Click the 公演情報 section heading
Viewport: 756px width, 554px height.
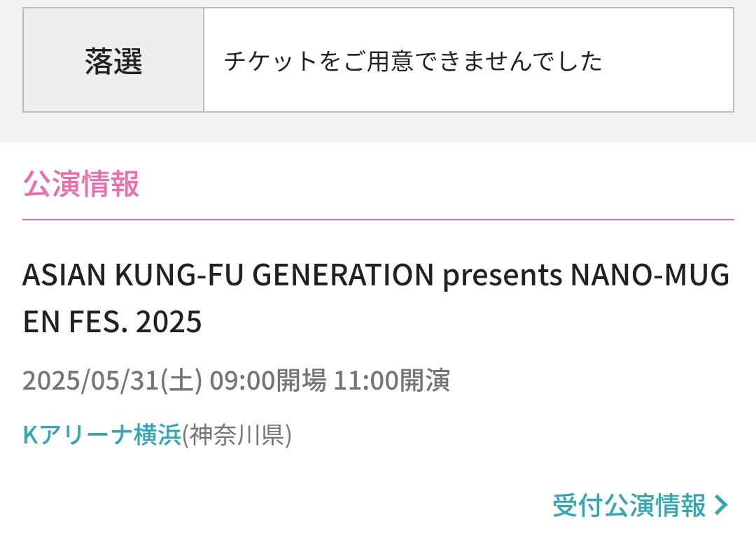(x=81, y=183)
